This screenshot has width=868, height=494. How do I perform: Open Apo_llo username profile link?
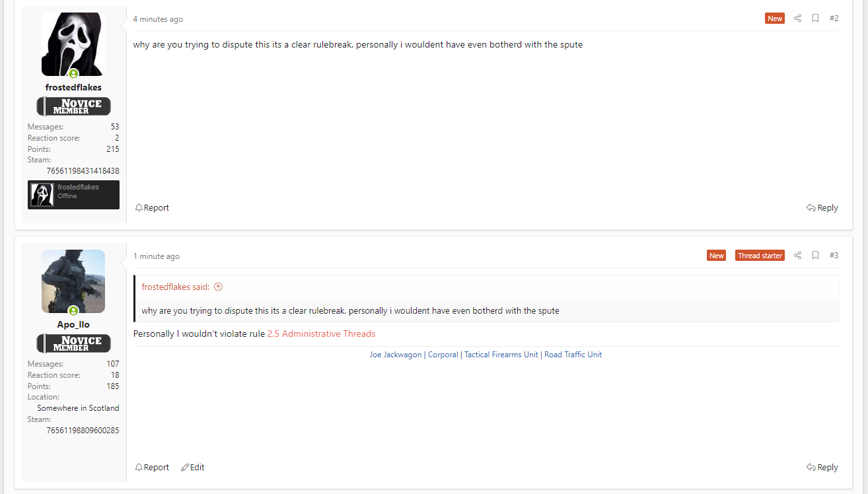(x=73, y=324)
